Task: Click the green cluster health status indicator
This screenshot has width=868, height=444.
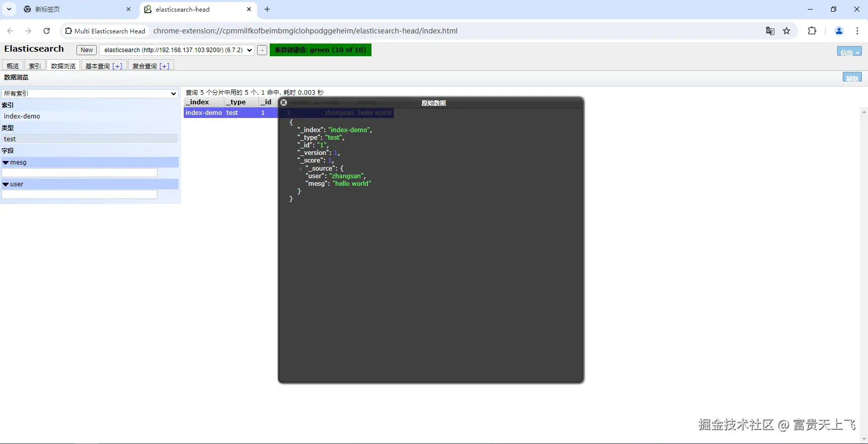Action: [320, 50]
